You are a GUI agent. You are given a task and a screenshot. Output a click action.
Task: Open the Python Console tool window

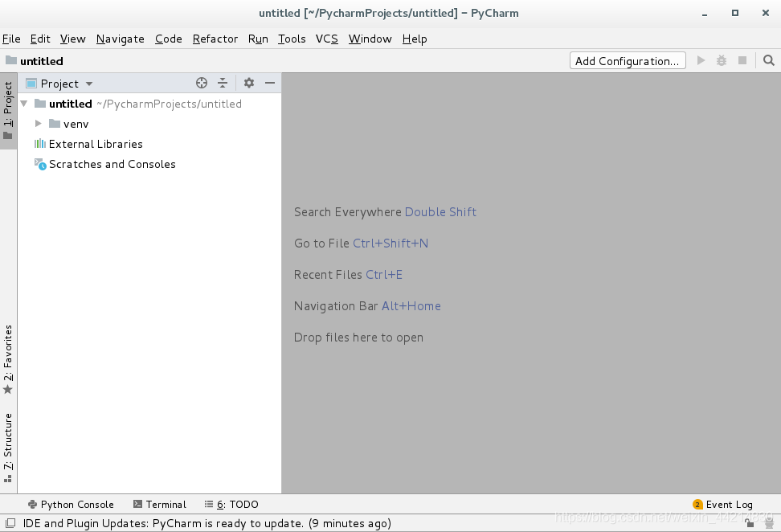72,505
